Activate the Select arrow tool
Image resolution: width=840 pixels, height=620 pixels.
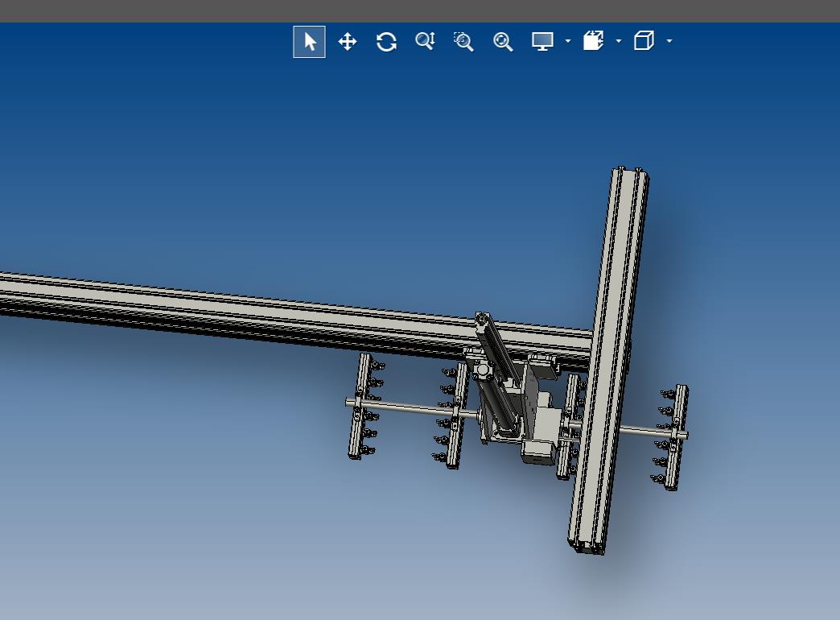pos(309,41)
